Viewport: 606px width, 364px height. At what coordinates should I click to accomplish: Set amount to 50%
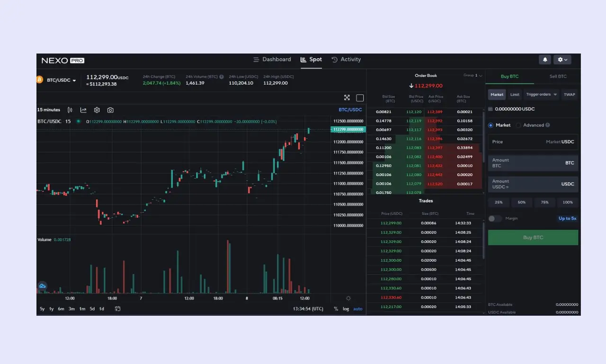coord(522,202)
